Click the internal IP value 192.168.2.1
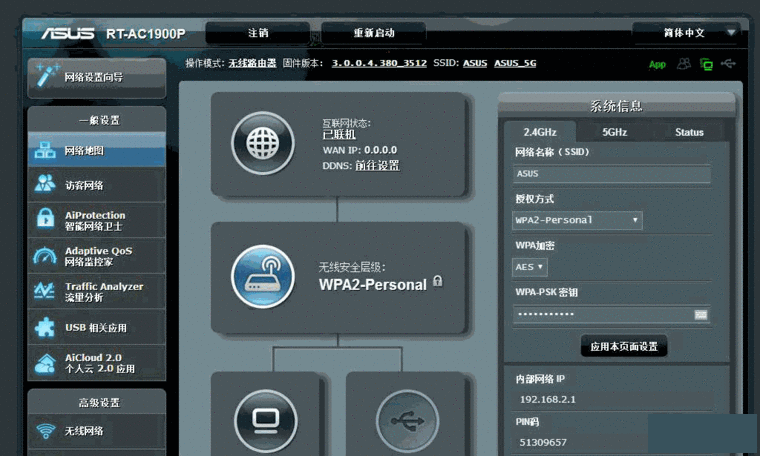This screenshot has height=462, width=760. coord(548,399)
